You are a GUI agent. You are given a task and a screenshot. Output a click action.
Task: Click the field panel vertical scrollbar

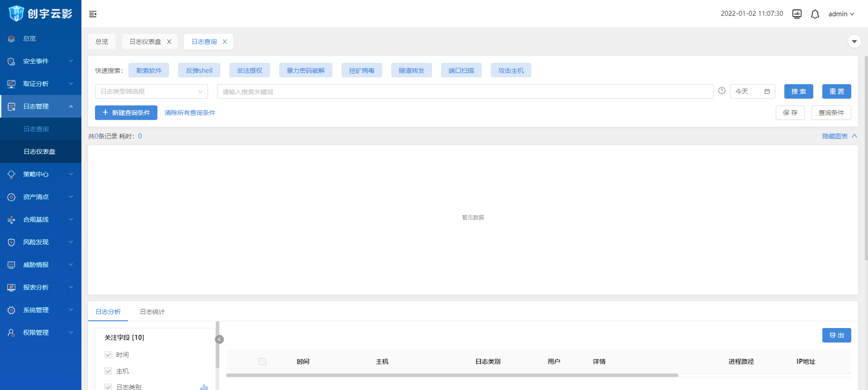click(x=218, y=345)
